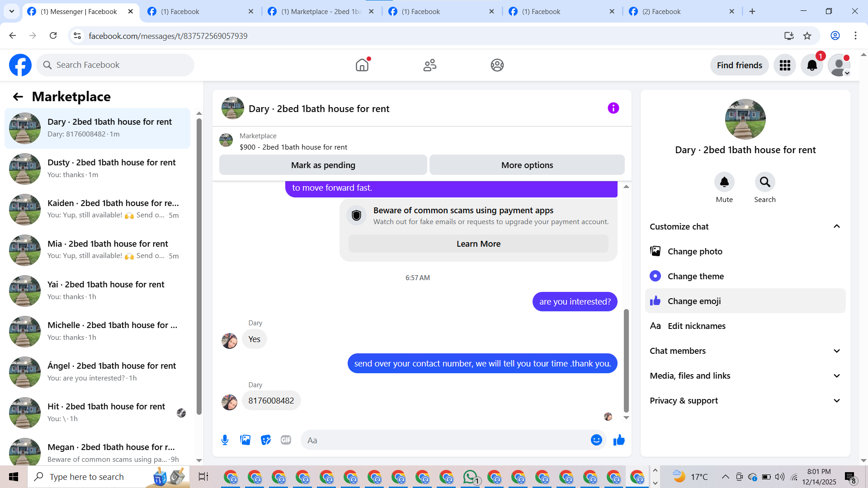
Task: Expand Privacy & support section
Action: (836, 401)
